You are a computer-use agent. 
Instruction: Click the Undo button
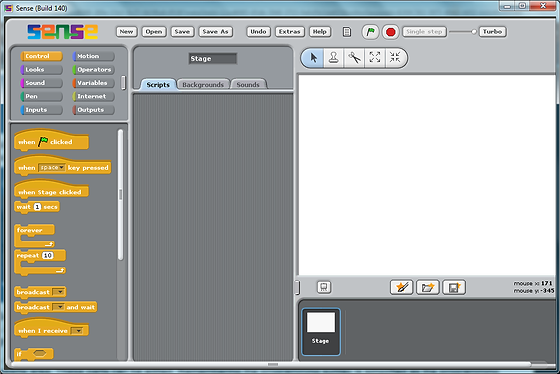click(x=258, y=32)
